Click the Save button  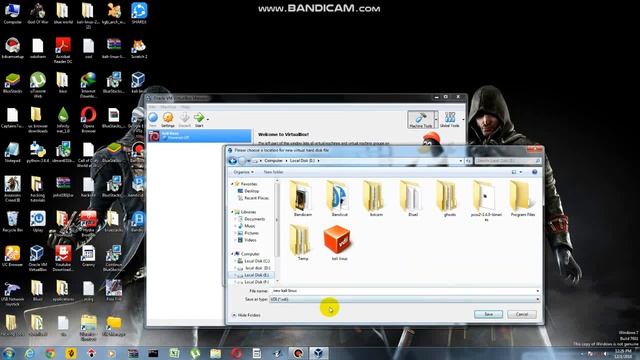[489, 314]
